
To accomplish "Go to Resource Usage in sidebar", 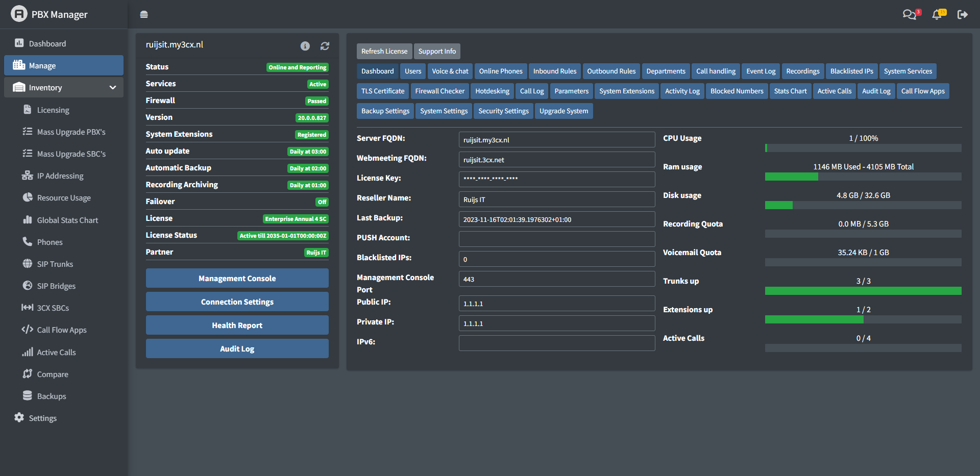I will (x=64, y=197).
